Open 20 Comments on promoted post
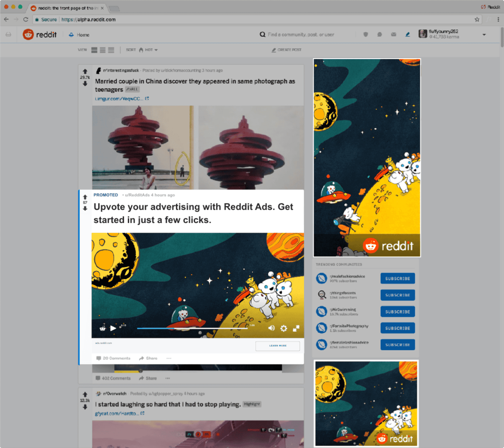This screenshot has width=504, height=448. pos(113,358)
